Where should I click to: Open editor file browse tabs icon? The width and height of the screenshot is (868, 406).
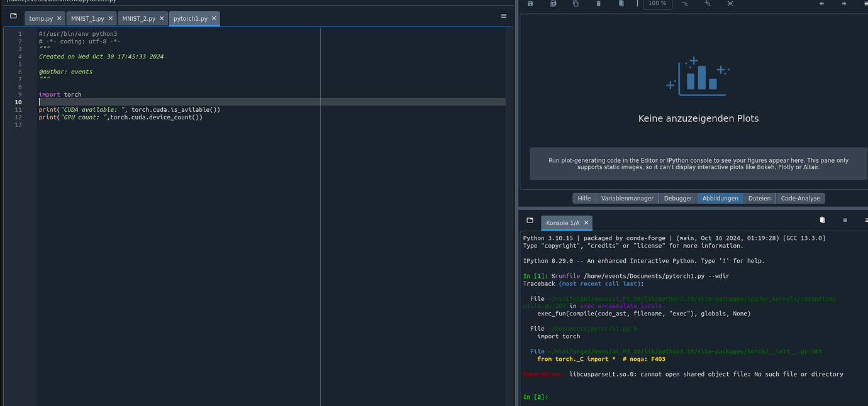[x=13, y=16]
